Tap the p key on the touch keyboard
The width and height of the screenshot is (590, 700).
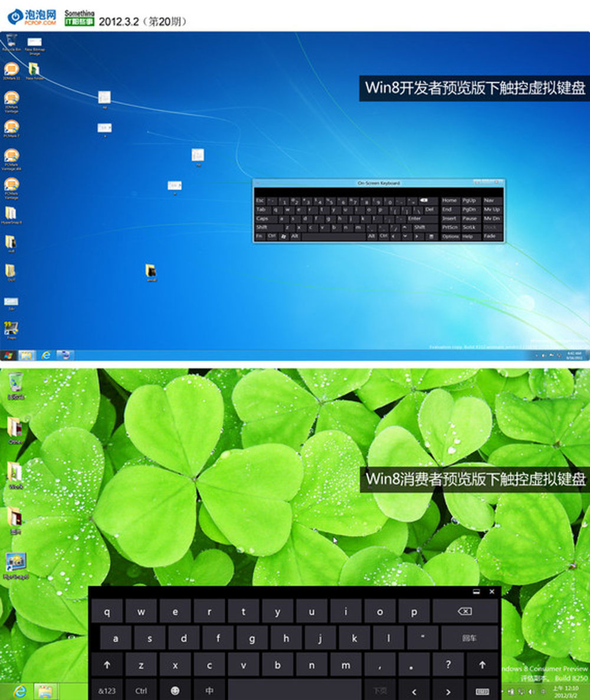pos(414,611)
